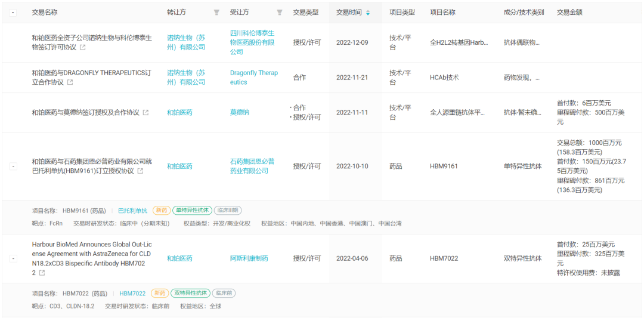This screenshot has width=644, height=318.
Task: Click 新药 tag in HBM7022 details
Action: click(x=160, y=294)
